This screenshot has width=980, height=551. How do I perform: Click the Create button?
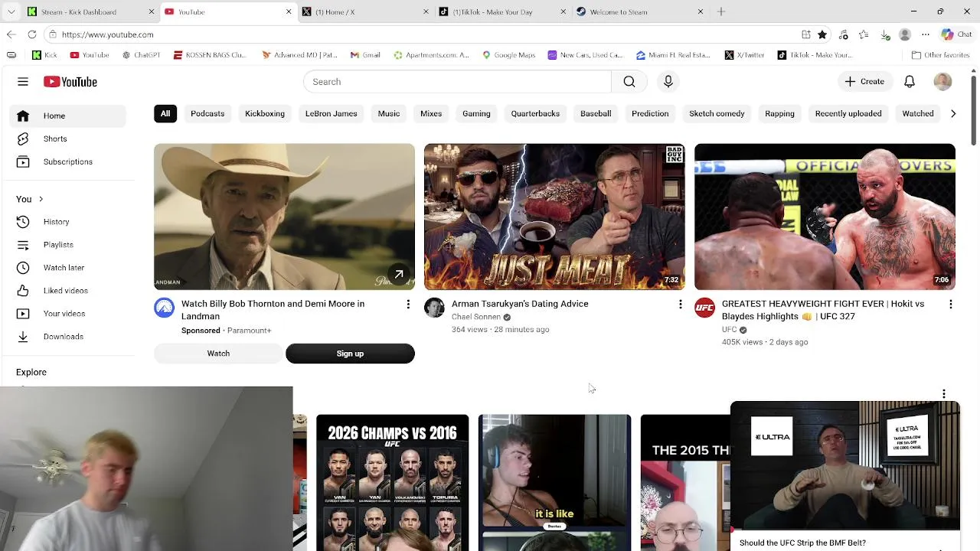click(864, 82)
